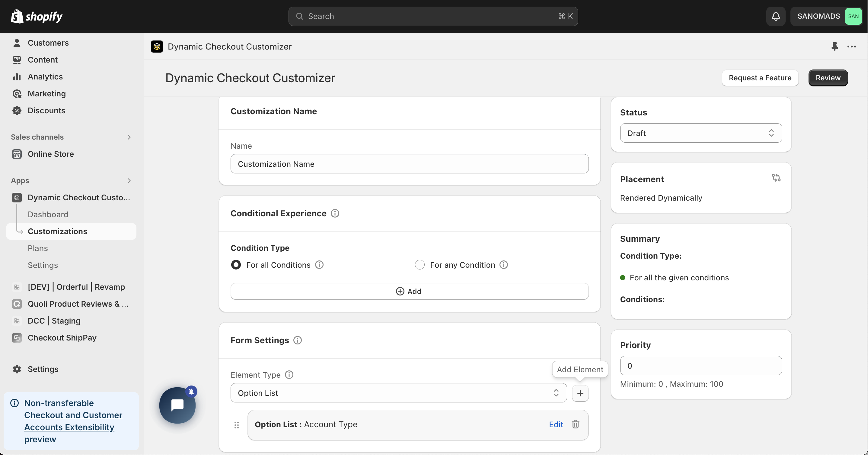Viewport: 868px width, 455px height.
Task: Expand the Sales channels section
Action: [129, 137]
